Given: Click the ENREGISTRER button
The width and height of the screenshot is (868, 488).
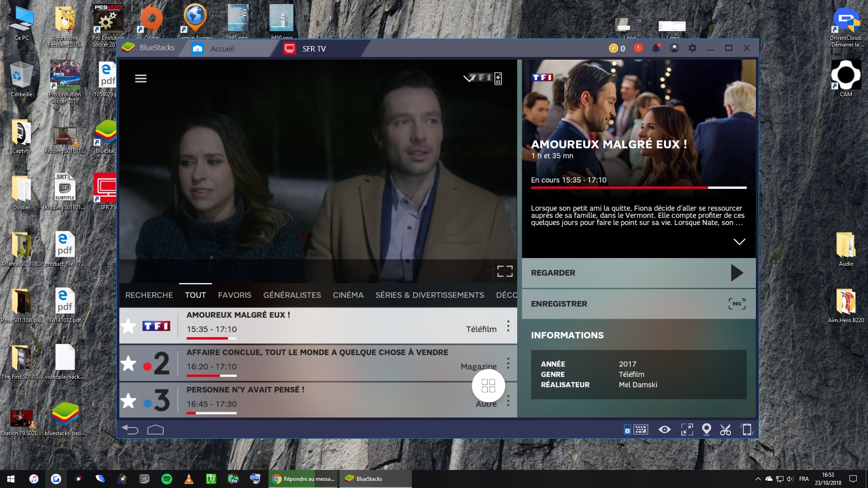Looking at the screenshot, I should [638, 304].
